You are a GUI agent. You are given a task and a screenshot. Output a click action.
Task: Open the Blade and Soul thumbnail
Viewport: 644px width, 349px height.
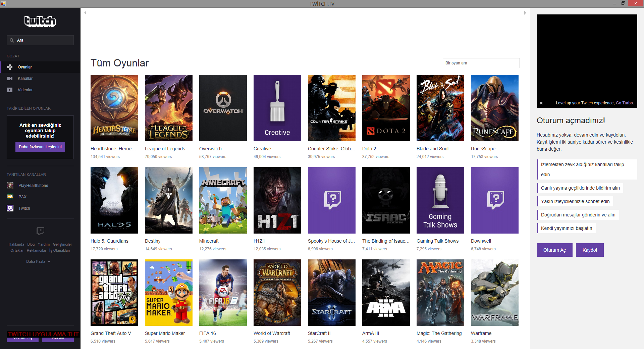click(440, 108)
